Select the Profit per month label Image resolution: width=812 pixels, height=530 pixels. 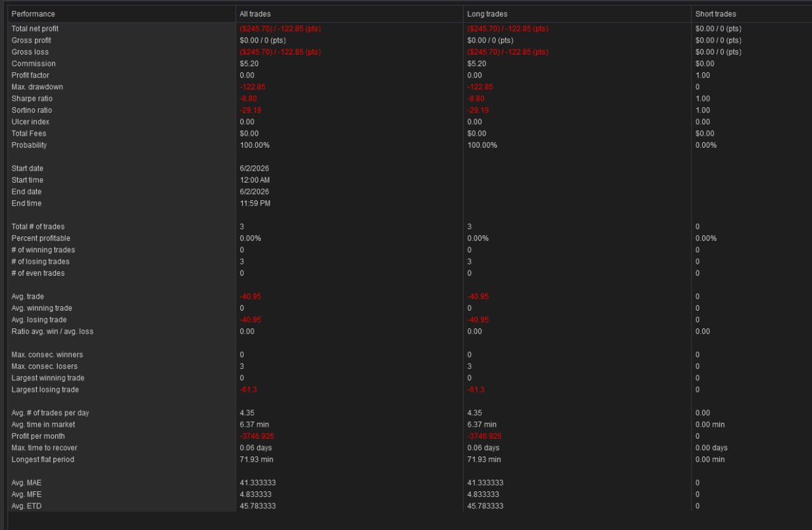pyautogui.click(x=38, y=436)
